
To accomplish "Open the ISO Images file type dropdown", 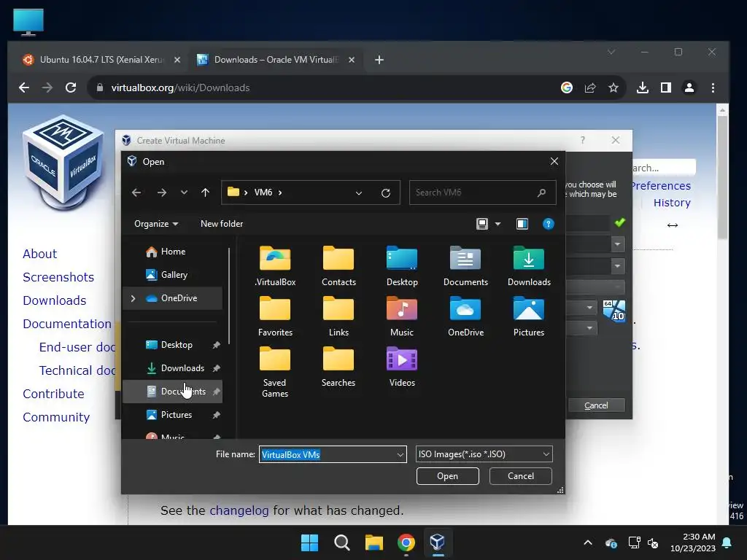I will click(x=484, y=454).
